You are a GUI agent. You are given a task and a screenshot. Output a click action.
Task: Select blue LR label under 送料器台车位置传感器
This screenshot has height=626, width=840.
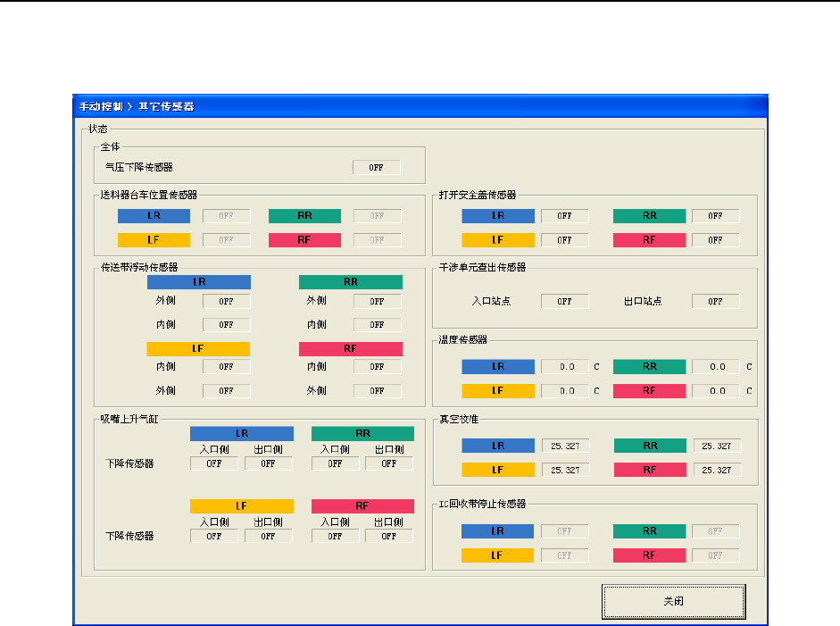tap(154, 215)
